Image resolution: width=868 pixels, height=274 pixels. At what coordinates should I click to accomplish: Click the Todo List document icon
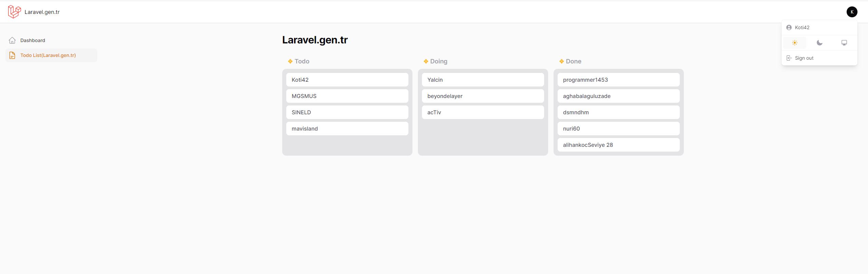pos(12,55)
